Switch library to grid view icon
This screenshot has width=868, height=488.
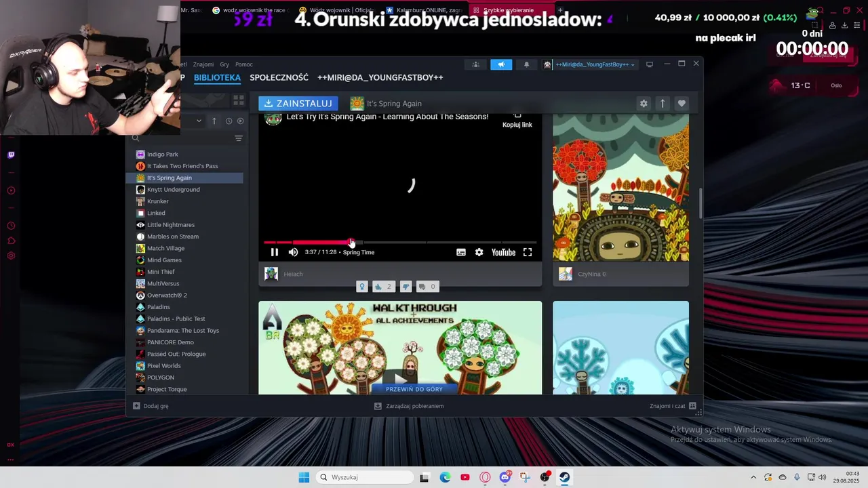click(x=238, y=100)
